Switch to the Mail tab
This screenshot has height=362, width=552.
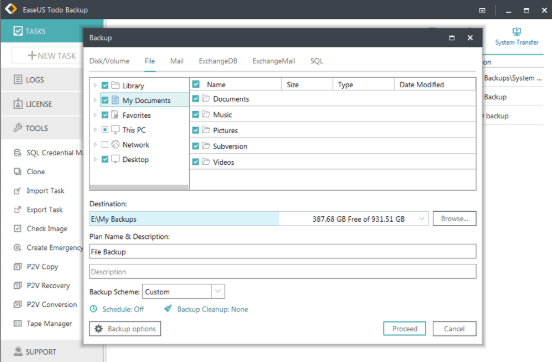pyautogui.click(x=177, y=61)
